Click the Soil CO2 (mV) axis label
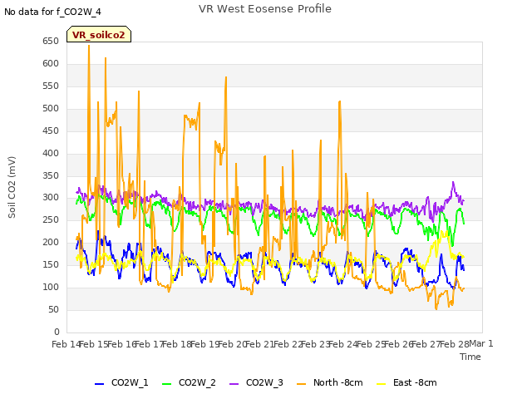This screenshot has height=399, width=532. click(12, 187)
